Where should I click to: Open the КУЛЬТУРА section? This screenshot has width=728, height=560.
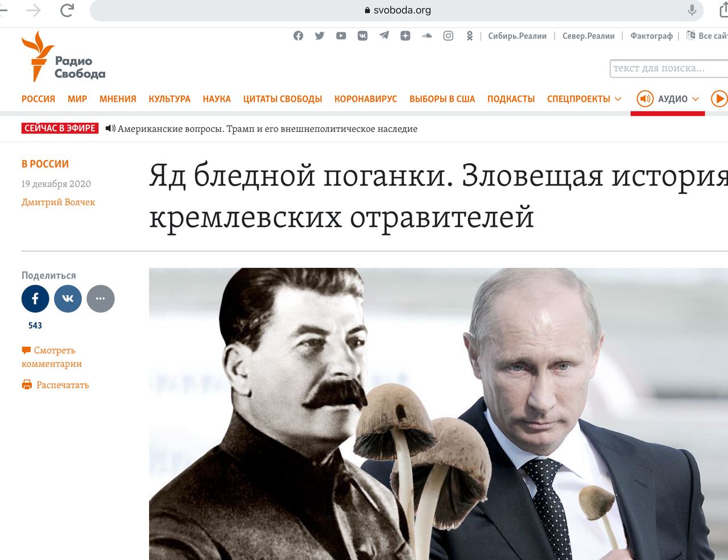click(x=169, y=99)
